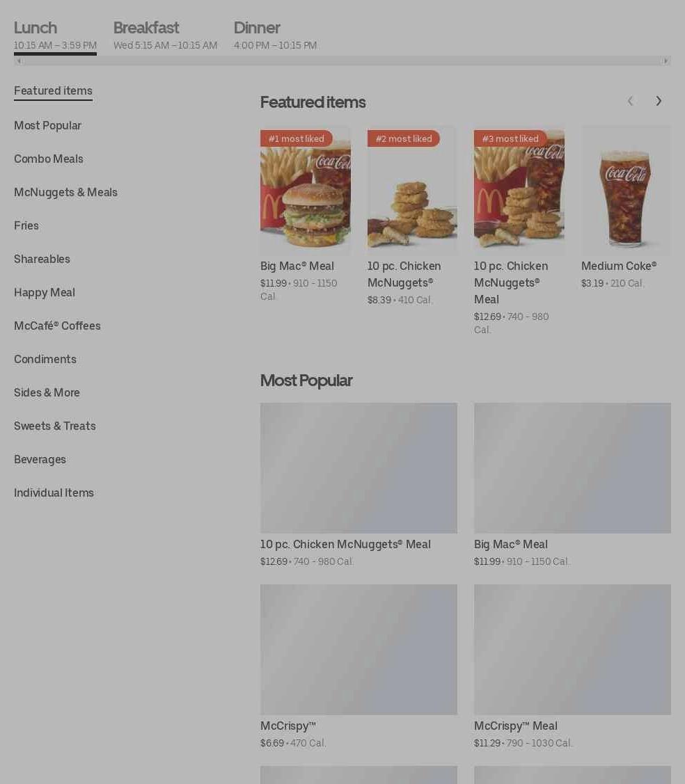Switch to the Breakfast menu tab
The width and height of the screenshot is (685, 784).
tap(165, 35)
